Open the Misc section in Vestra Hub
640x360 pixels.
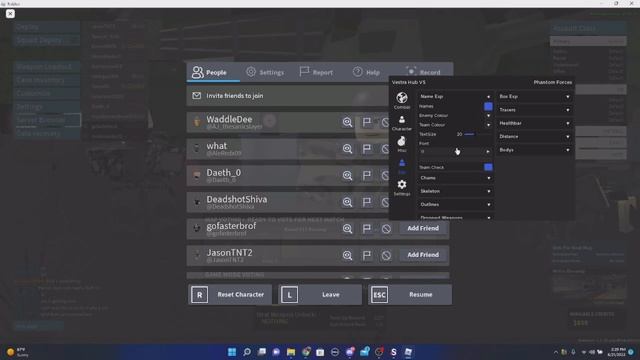(402, 144)
